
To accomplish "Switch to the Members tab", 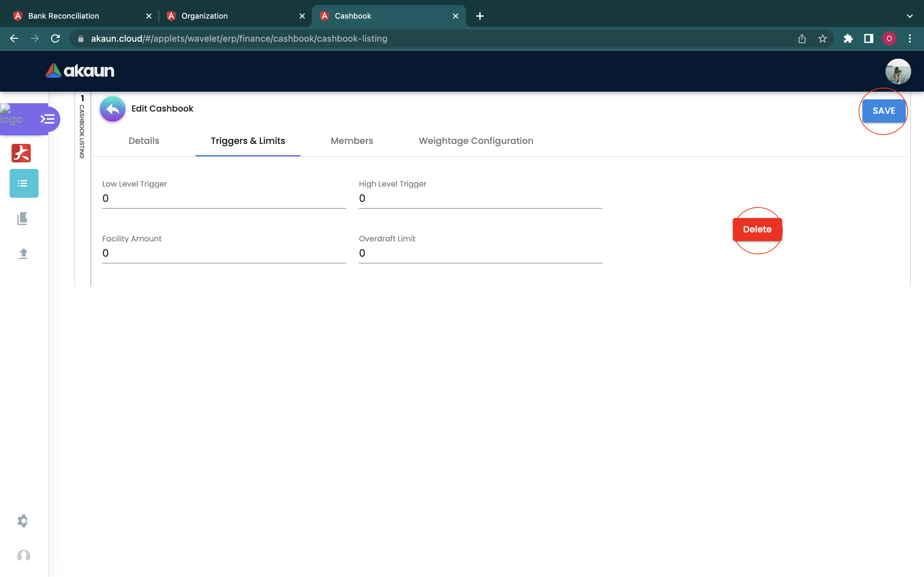I will click(352, 141).
